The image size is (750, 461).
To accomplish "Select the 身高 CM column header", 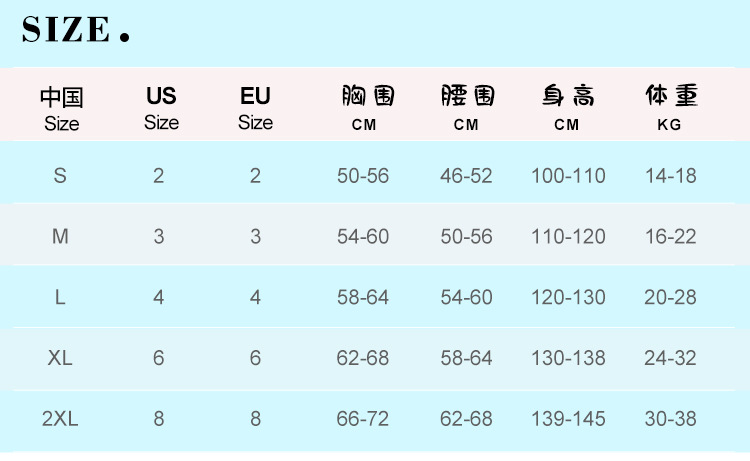I will click(567, 108).
